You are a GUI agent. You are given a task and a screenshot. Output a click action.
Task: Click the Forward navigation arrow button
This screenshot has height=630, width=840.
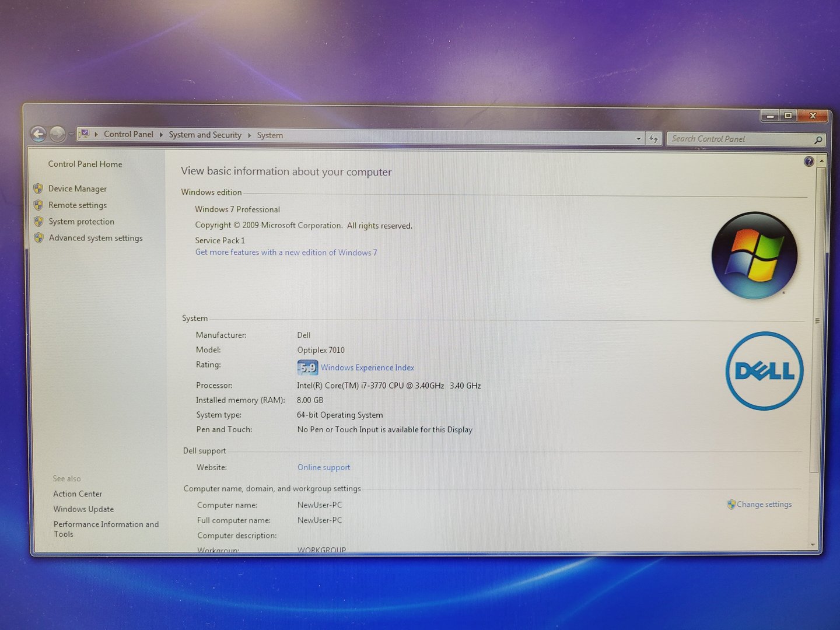(57, 134)
